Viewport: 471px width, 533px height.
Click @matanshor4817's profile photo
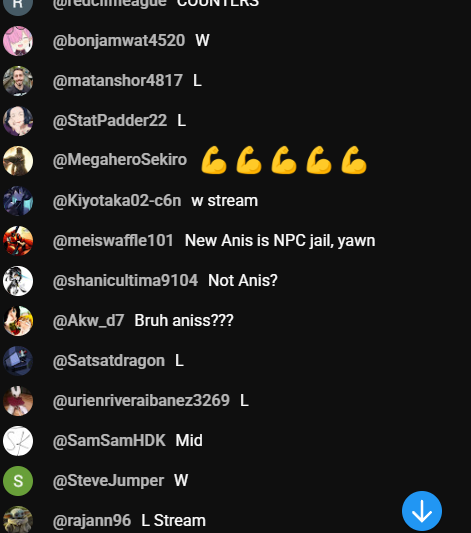pos(18,81)
